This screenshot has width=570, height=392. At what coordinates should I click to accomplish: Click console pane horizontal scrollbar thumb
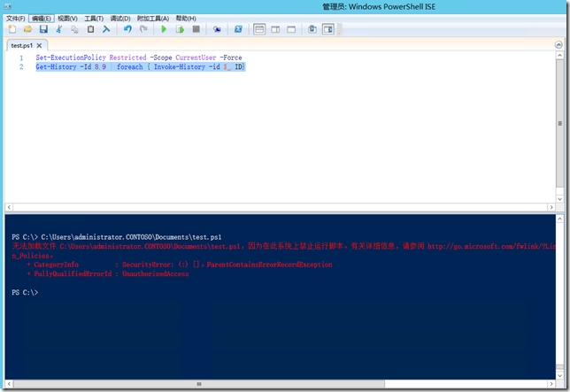(x=199, y=384)
